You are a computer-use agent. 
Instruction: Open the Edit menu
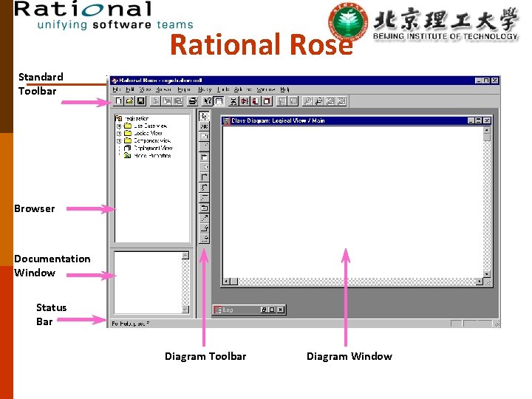point(130,89)
